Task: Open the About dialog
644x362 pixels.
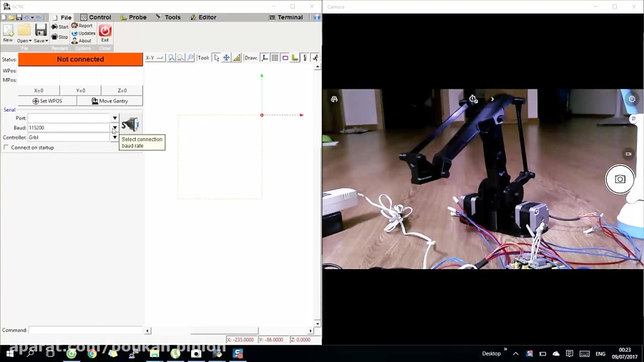Action: [82, 41]
